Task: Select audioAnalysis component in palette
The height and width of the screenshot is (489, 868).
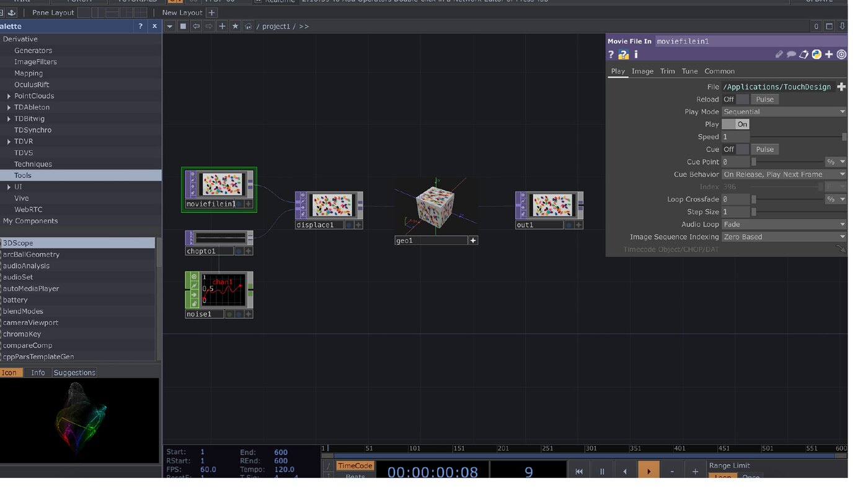Action: pyautogui.click(x=78, y=266)
